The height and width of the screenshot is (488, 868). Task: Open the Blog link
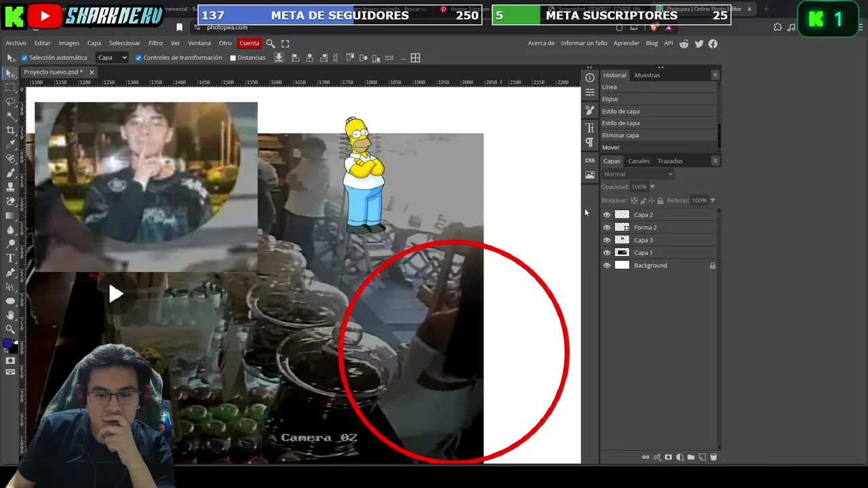(652, 43)
